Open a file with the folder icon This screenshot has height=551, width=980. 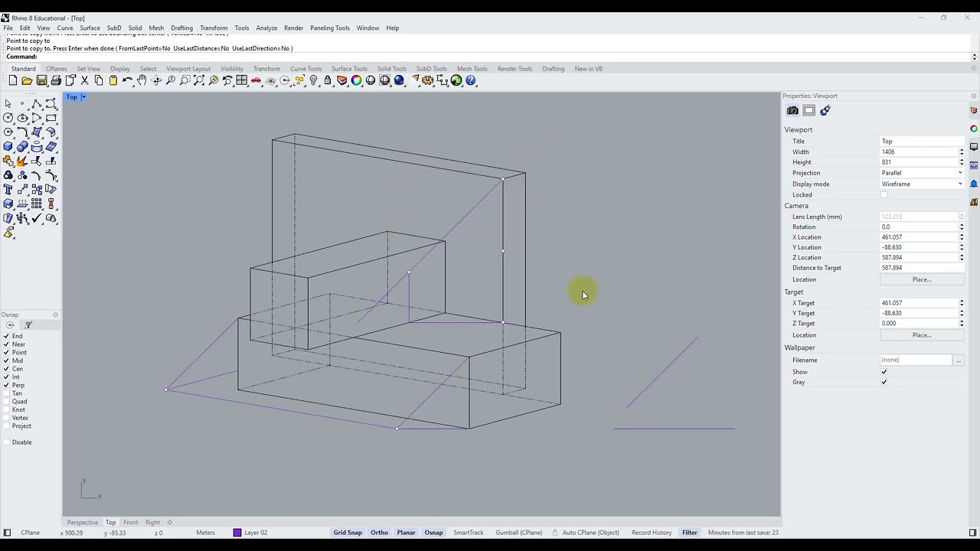[x=28, y=80]
